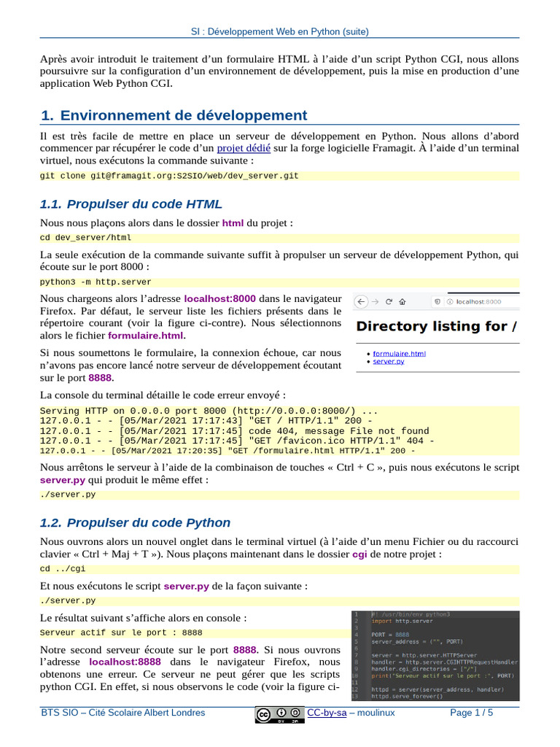Click the 'moulinux' author name in footer
The height and width of the screenshot is (747, 560).
(376, 713)
